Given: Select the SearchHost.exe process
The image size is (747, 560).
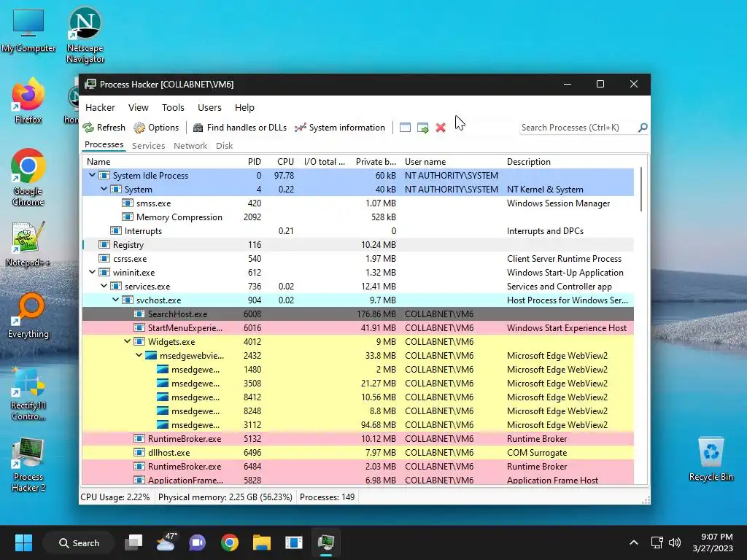Looking at the screenshot, I should click(x=357, y=314).
